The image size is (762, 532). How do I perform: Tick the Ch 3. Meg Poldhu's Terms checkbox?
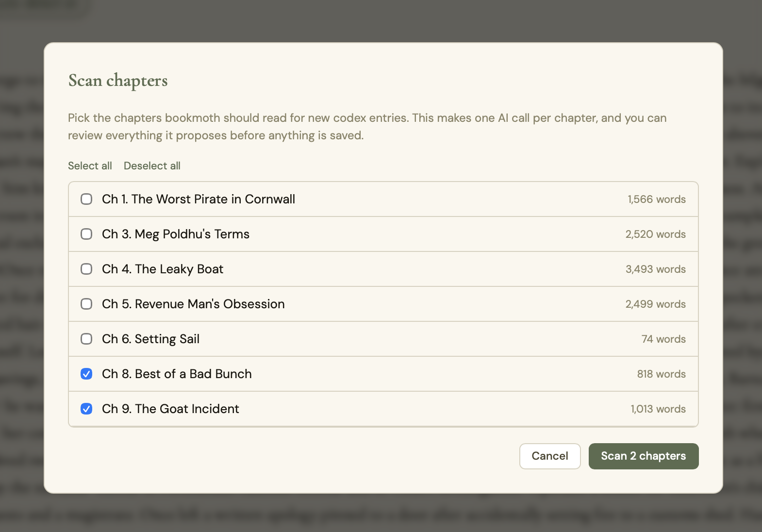coord(86,234)
